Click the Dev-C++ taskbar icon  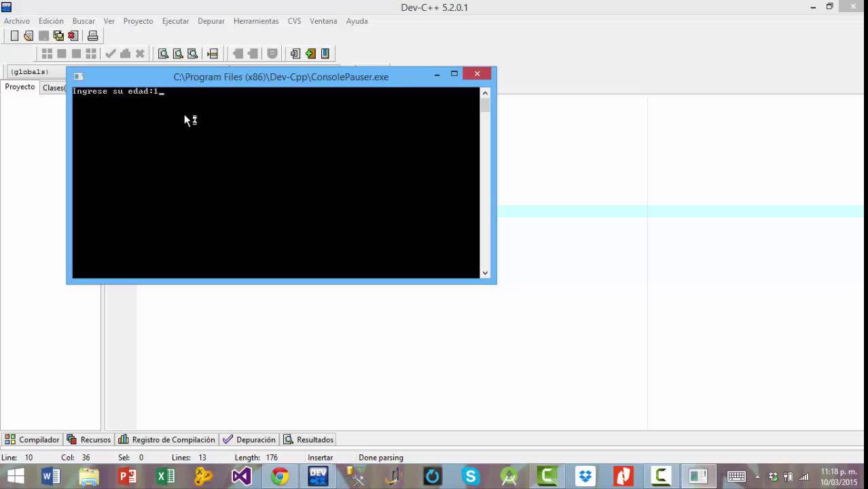pyautogui.click(x=318, y=476)
